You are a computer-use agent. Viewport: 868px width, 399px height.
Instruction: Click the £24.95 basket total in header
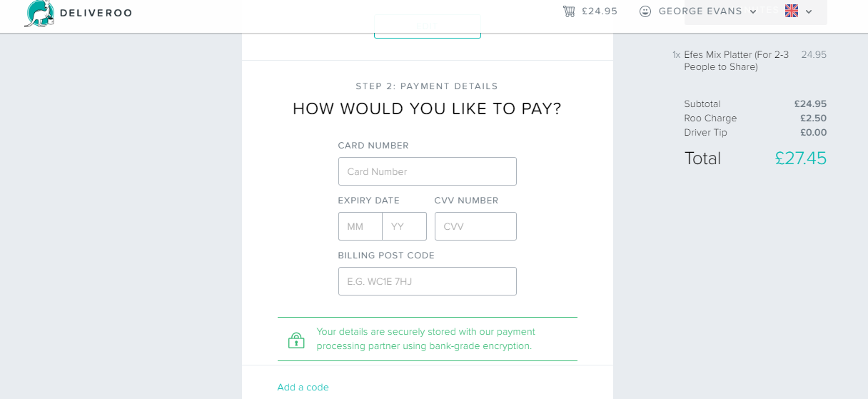tap(600, 11)
